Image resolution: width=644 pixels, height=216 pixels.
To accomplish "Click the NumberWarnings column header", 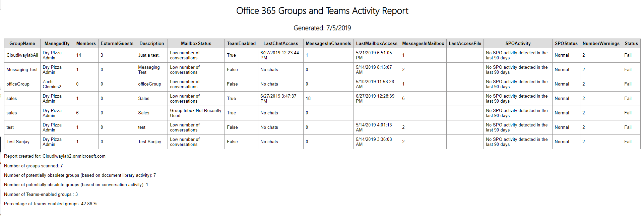I will coord(601,43).
